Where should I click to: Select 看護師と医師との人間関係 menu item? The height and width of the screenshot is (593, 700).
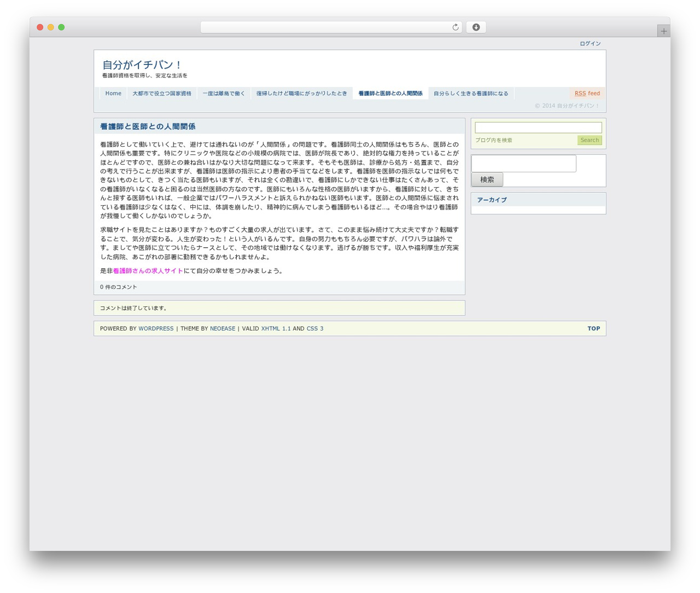click(390, 94)
